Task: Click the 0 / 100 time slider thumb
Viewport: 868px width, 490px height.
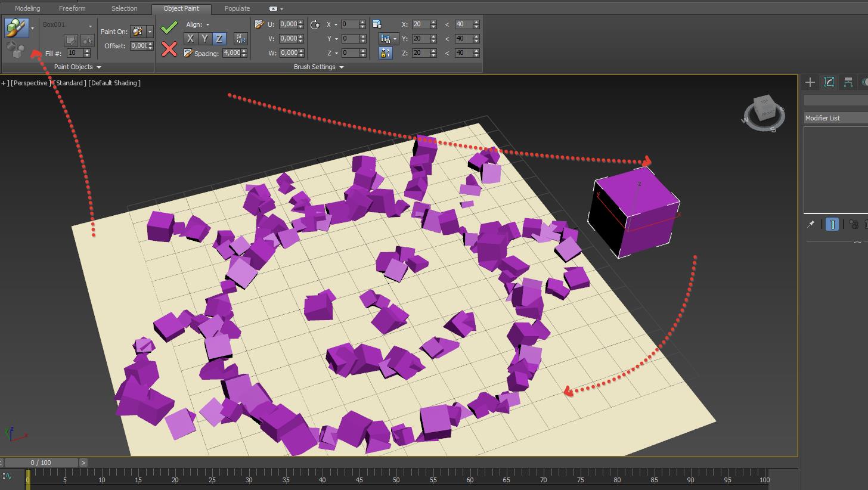Action: point(41,463)
